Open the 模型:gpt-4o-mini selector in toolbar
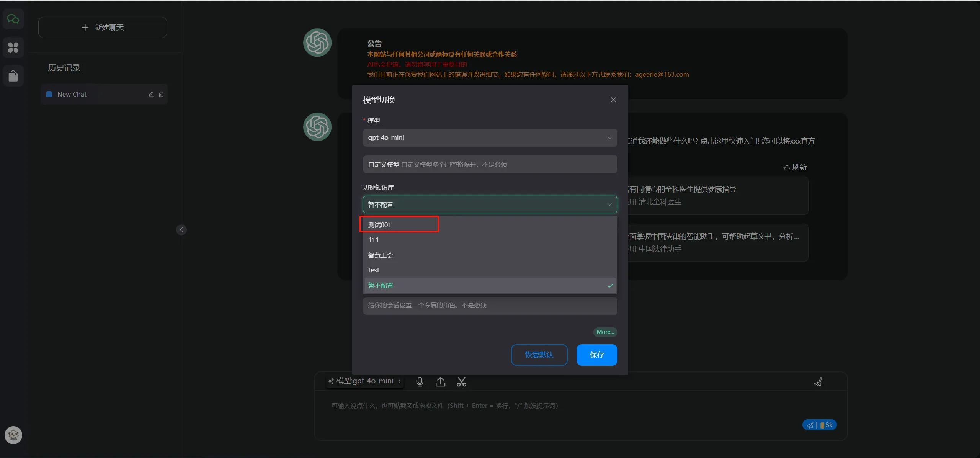 point(364,381)
